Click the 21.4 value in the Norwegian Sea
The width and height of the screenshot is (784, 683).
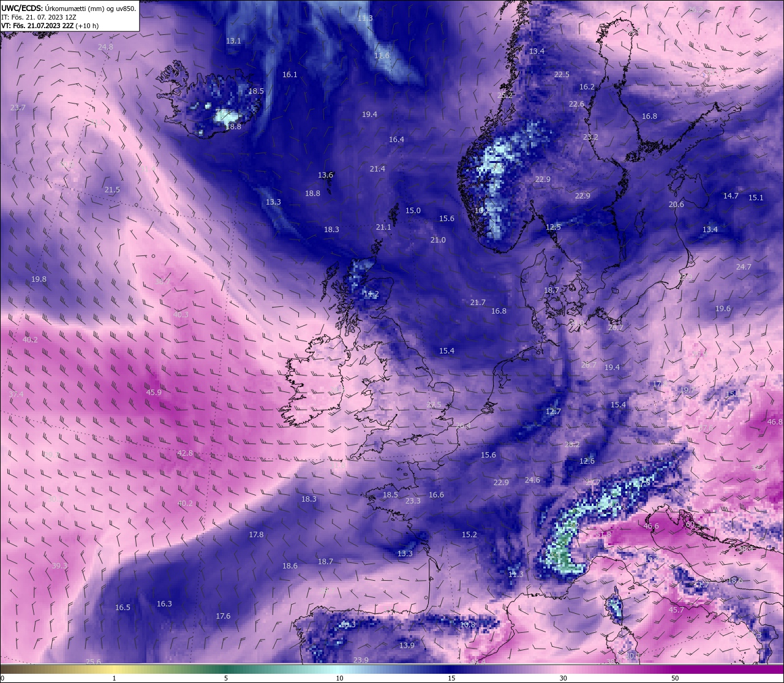pyautogui.click(x=377, y=169)
